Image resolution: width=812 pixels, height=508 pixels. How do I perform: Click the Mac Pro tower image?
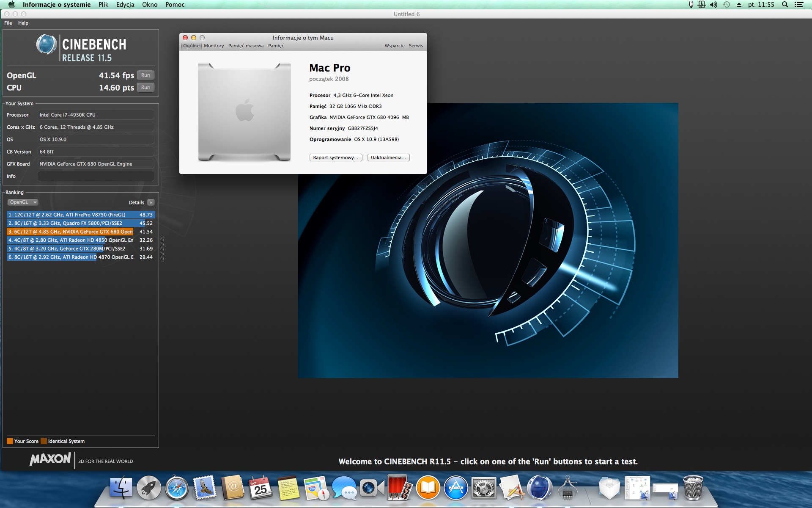(x=244, y=112)
